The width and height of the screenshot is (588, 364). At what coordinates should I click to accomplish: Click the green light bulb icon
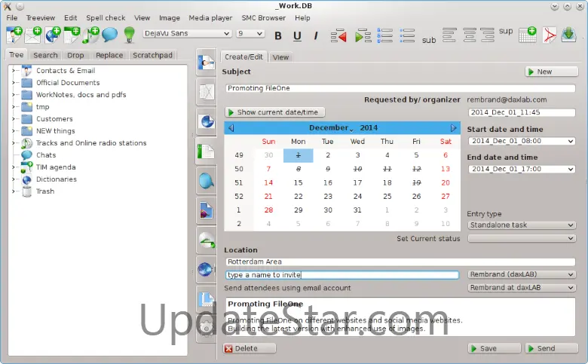130,35
